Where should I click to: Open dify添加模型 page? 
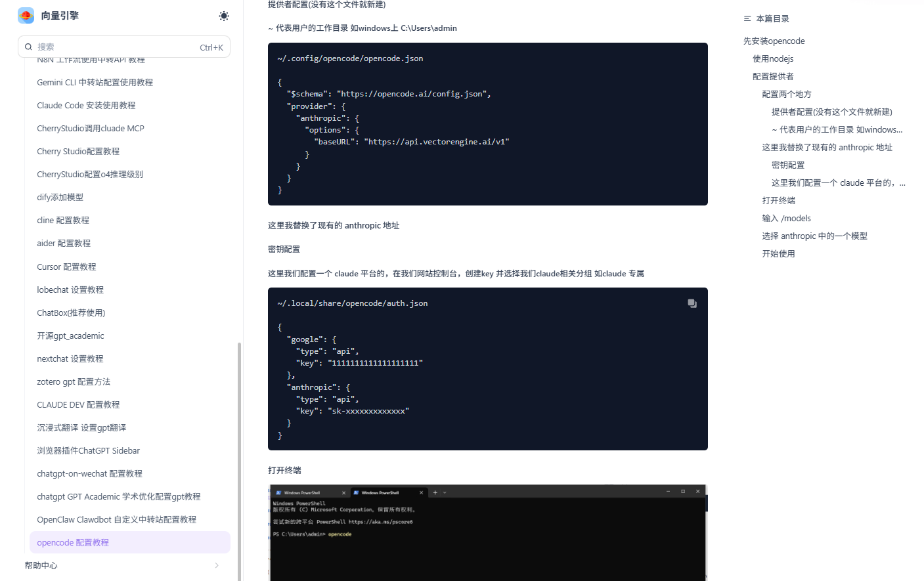[60, 197]
